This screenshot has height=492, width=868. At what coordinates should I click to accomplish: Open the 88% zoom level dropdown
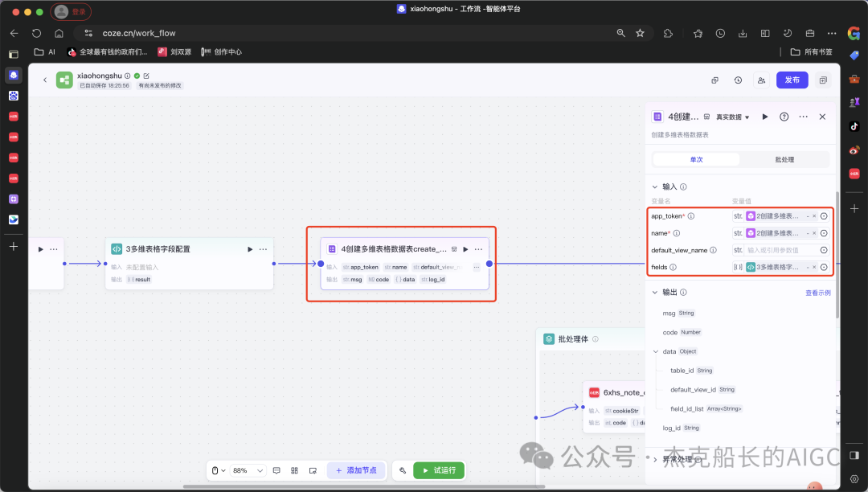pos(248,470)
